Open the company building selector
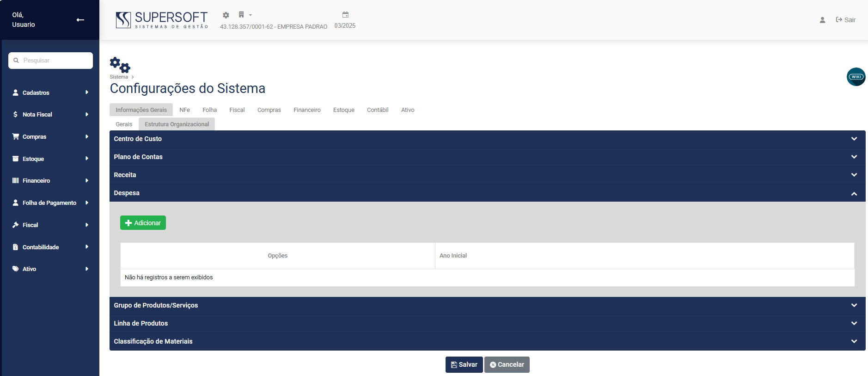Image resolution: width=868 pixels, height=376 pixels. [245, 15]
